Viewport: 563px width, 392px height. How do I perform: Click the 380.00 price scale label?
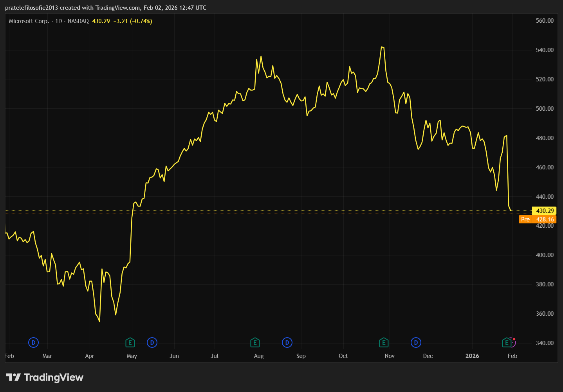pyautogui.click(x=545, y=284)
